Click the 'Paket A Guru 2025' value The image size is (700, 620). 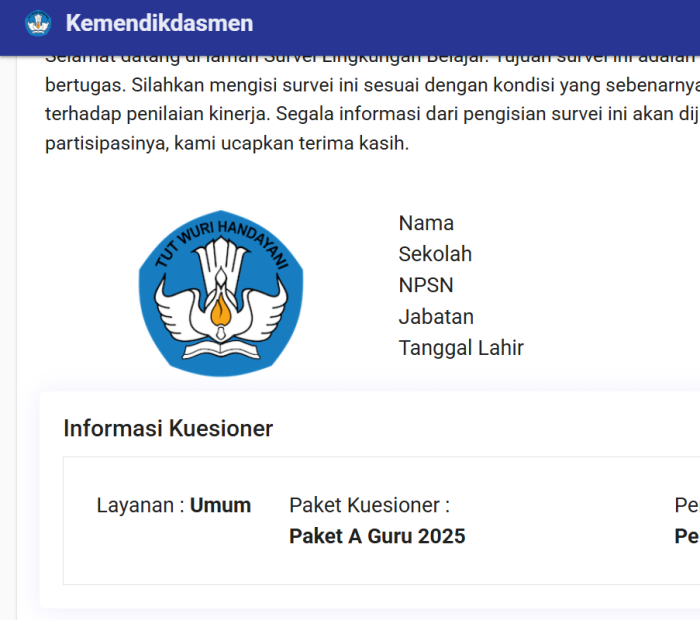click(x=377, y=536)
